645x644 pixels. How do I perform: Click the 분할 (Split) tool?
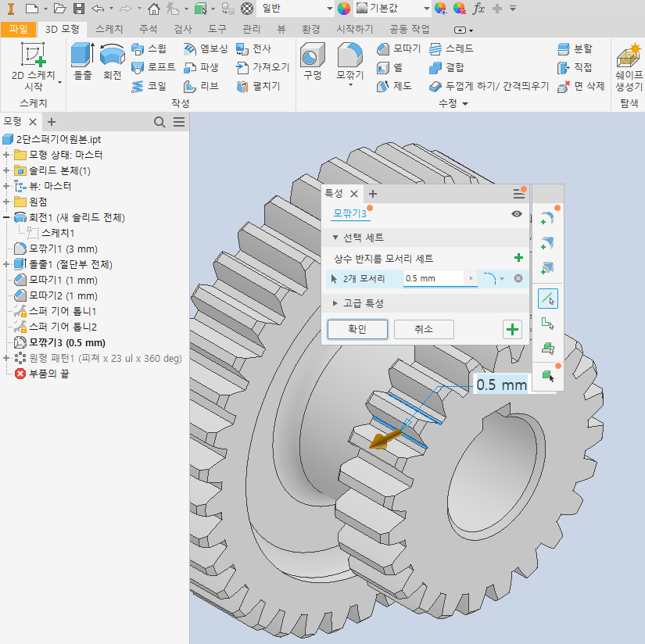(575, 49)
